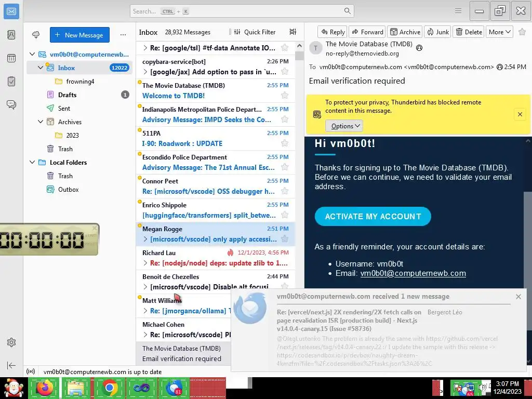The height and width of the screenshot is (399, 532).
Task: Click the message list scrollbar thumb
Action: [299, 56]
